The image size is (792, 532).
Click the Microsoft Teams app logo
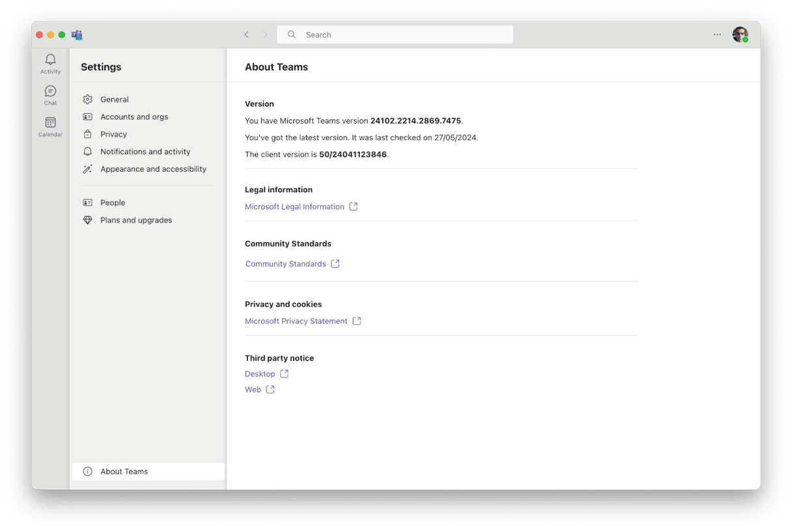[x=77, y=35]
